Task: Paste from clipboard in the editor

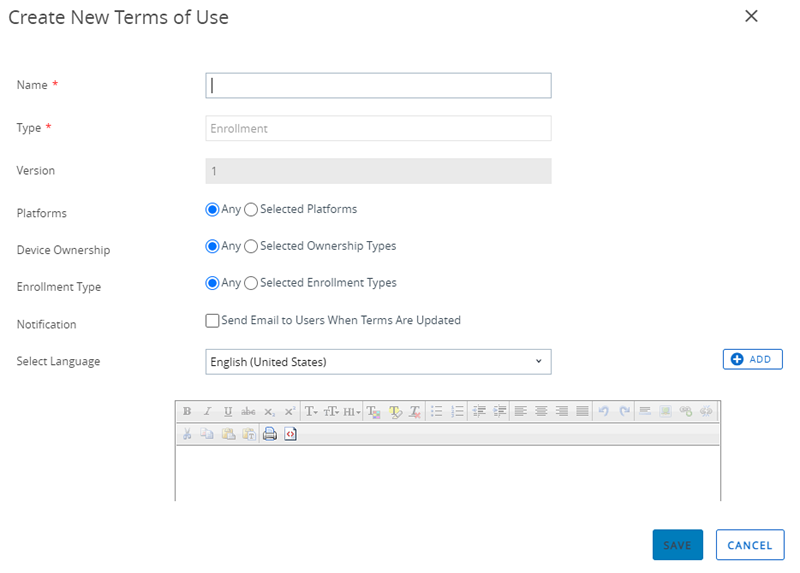Action: coord(228,434)
